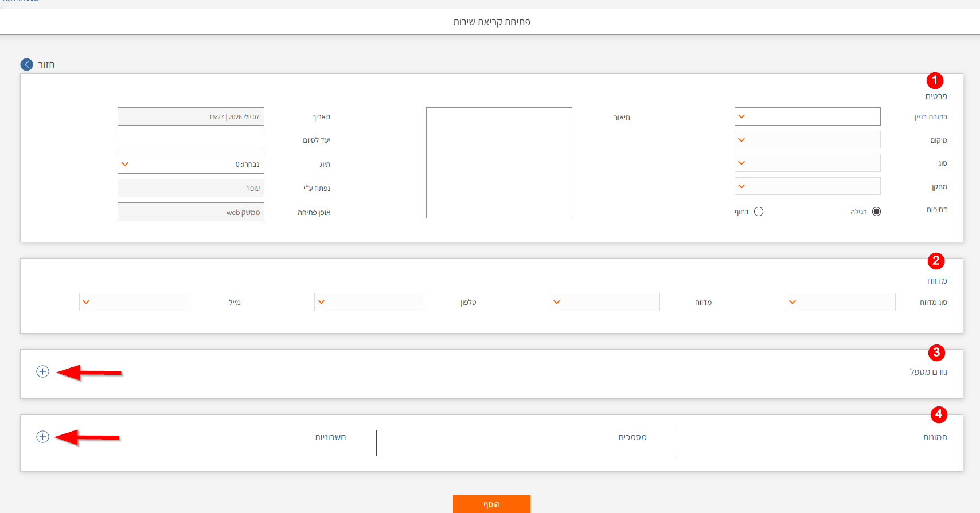Open the סוג מדווח dropdown
Image resolution: width=980 pixels, height=513 pixels.
[x=841, y=302]
